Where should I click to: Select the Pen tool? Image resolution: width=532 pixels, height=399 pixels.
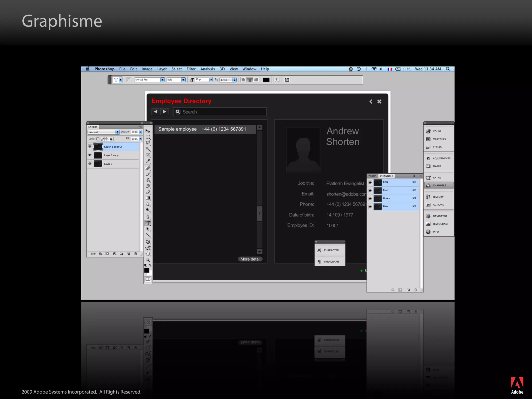148,217
